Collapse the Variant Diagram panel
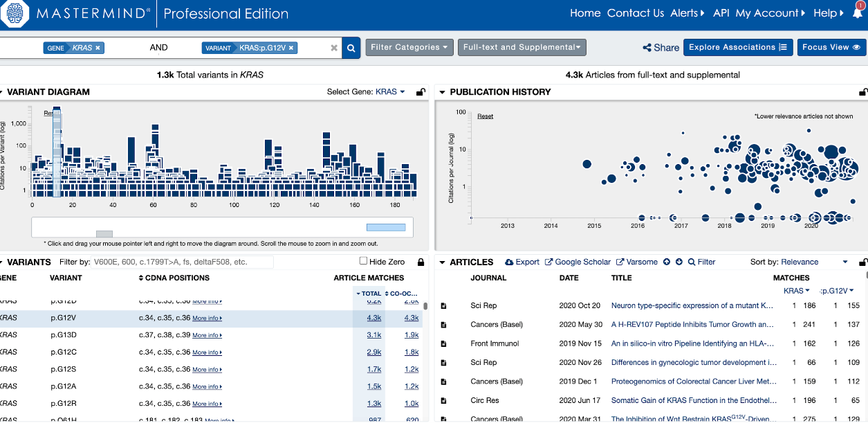This screenshot has width=868, height=430. [2, 92]
